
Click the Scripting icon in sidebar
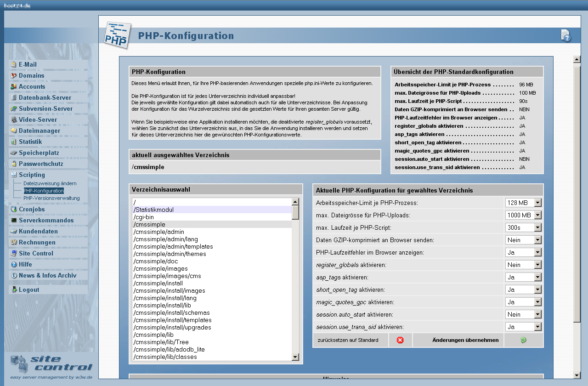click(14, 175)
